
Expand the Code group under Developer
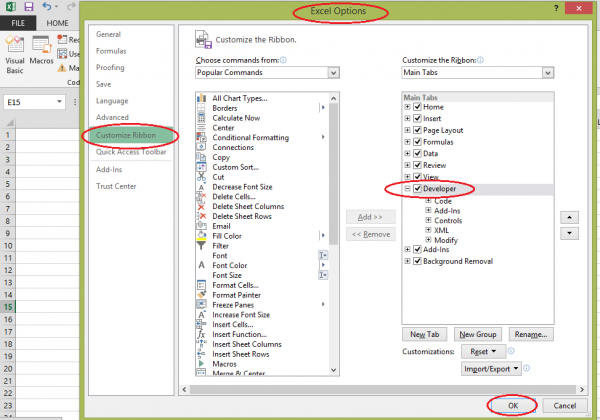[429, 201]
